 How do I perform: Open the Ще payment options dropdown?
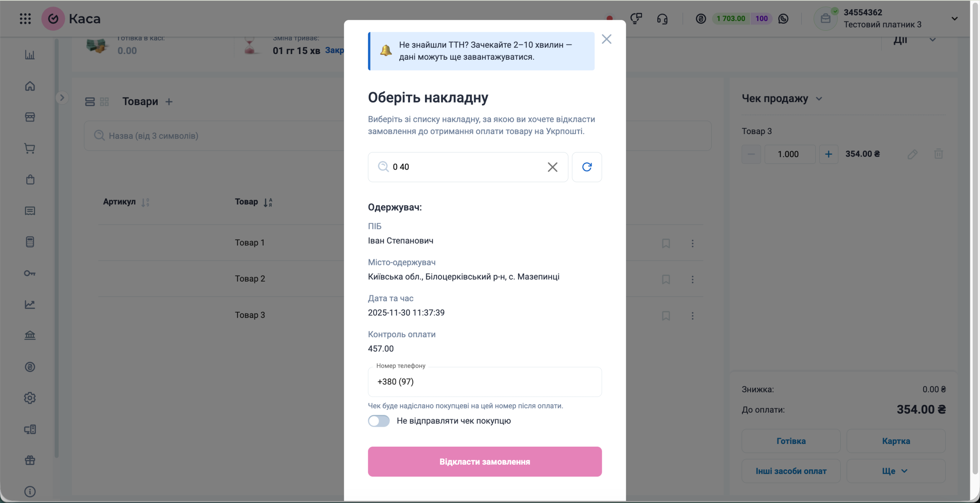point(895,471)
